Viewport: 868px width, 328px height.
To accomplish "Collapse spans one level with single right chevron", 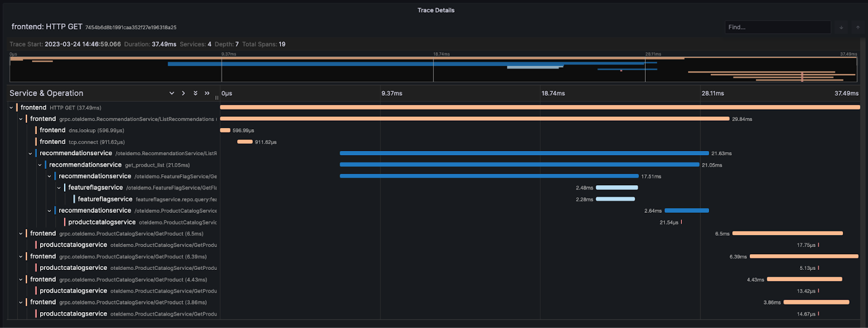I will coord(183,93).
